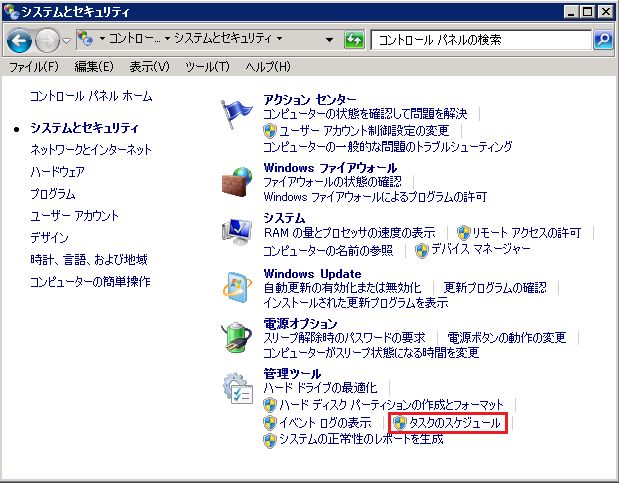Open the ヘルプ(H) menu

pos(268,66)
